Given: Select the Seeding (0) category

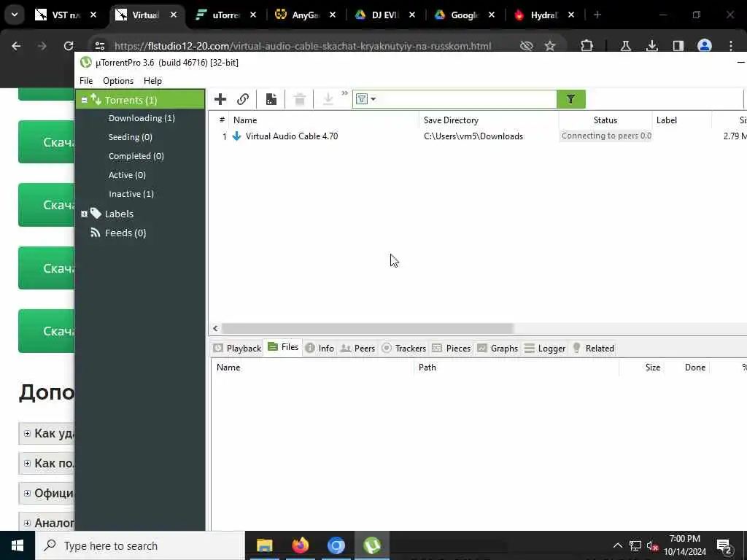Looking at the screenshot, I should pyautogui.click(x=130, y=137).
